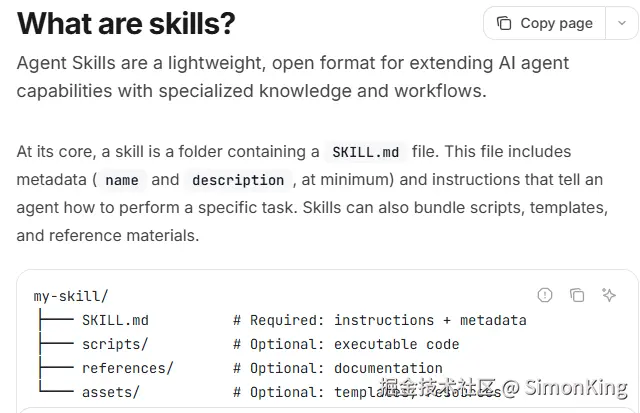Click the sparkle AI icon on code block

pyautogui.click(x=609, y=295)
